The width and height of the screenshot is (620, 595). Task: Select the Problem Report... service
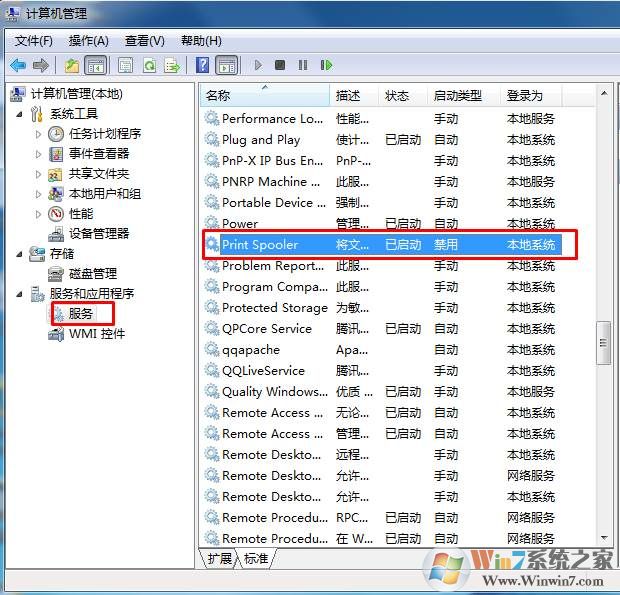point(382,266)
